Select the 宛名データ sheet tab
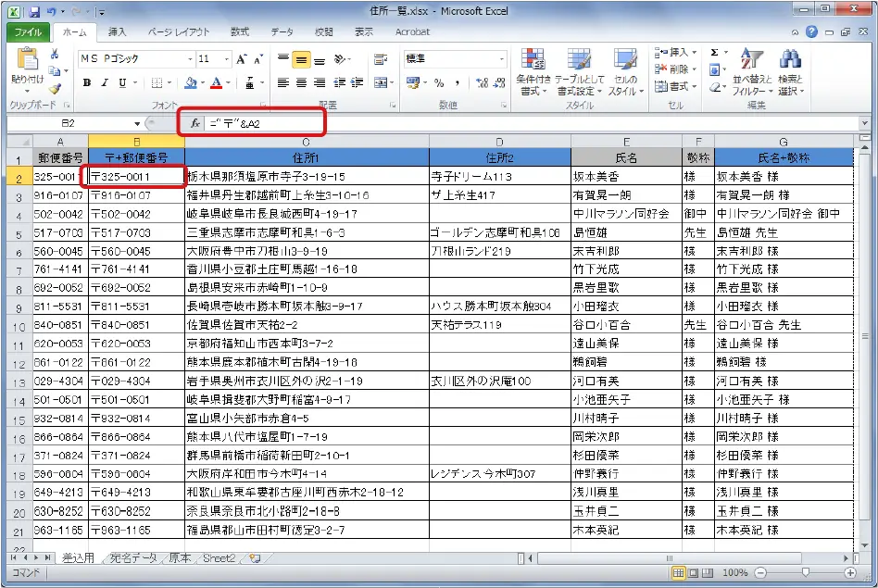This screenshot has height=588, width=878. coord(133,557)
